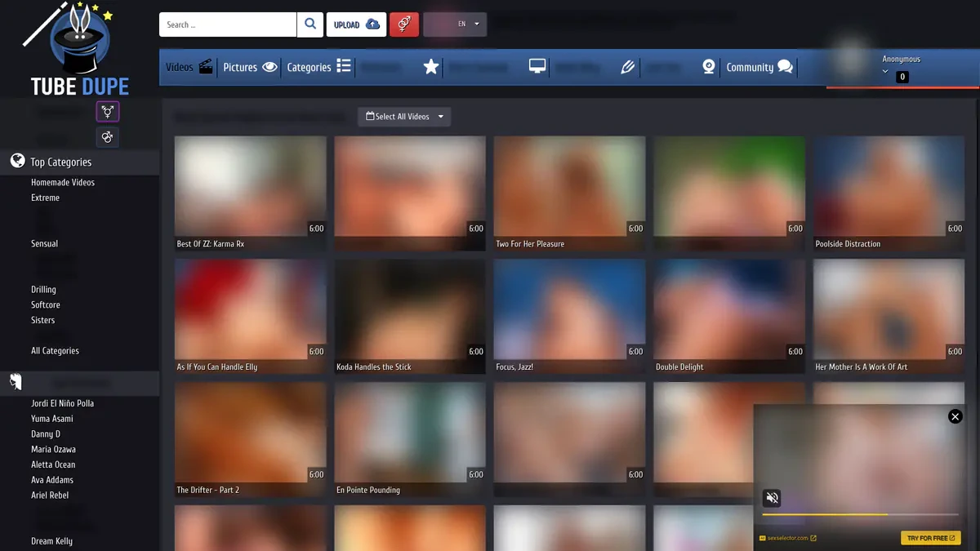Select Jordi El Niño Polla in sidebar

pos(62,403)
